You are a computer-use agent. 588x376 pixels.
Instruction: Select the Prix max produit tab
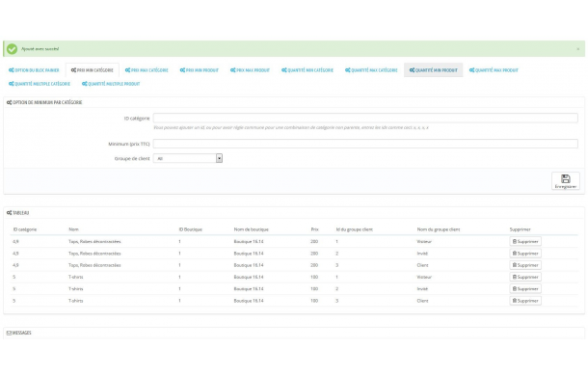pos(250,70)
